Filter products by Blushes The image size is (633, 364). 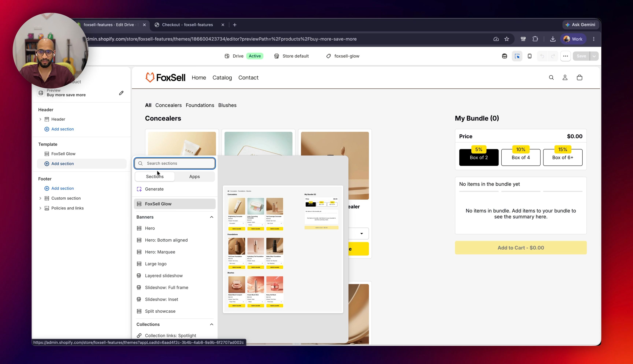(x=227, y=105)
